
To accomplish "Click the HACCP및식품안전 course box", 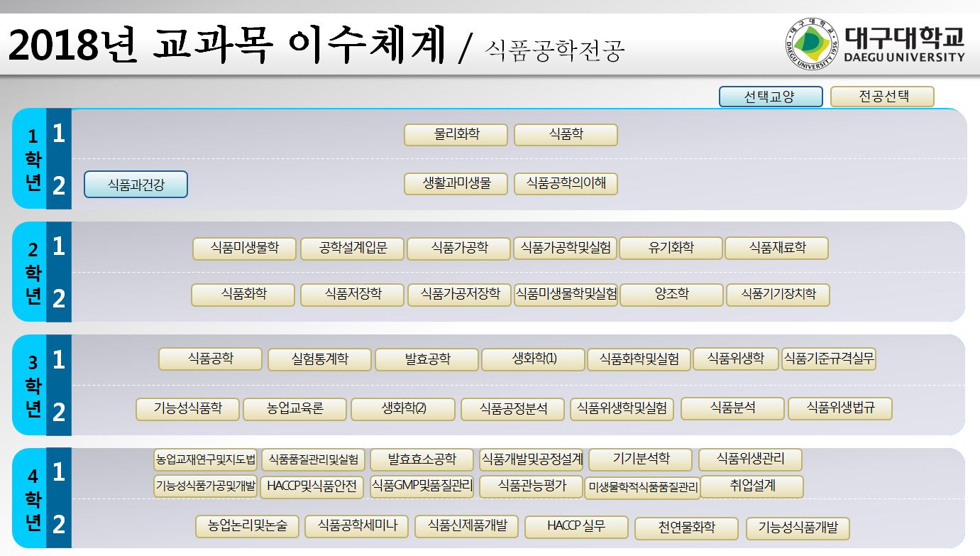I will click(x=312, y=487).
